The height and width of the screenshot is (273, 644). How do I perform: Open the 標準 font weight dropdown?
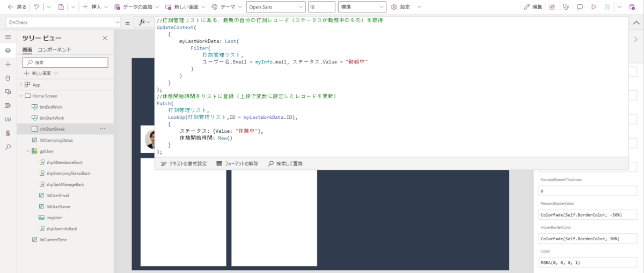pos(362,7)
